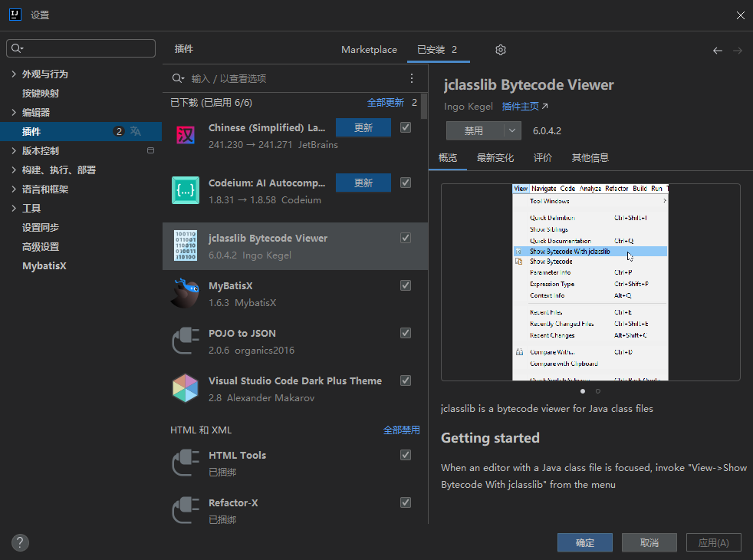Image resolution: width=753 pixels, height=560 pixels.
Task: Disable the Codeium plugin checkbox
Action: tap(406, 183)
